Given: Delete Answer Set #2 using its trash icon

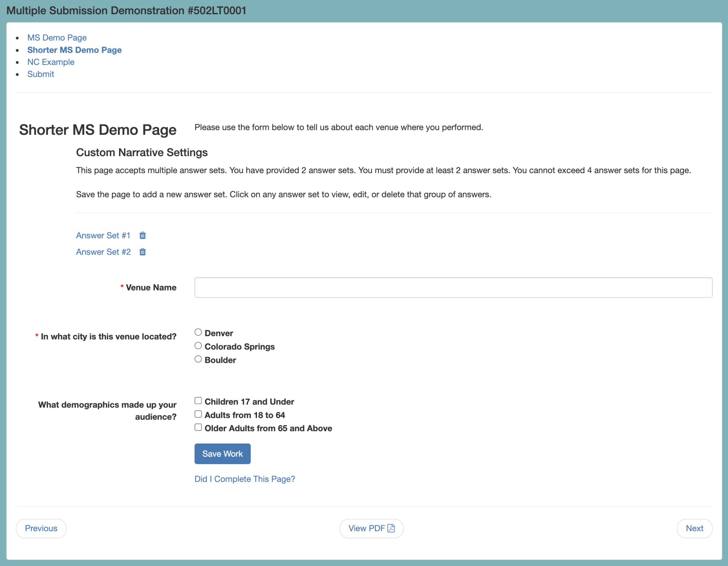Looking at the screenshot, I should coord(142,252).
